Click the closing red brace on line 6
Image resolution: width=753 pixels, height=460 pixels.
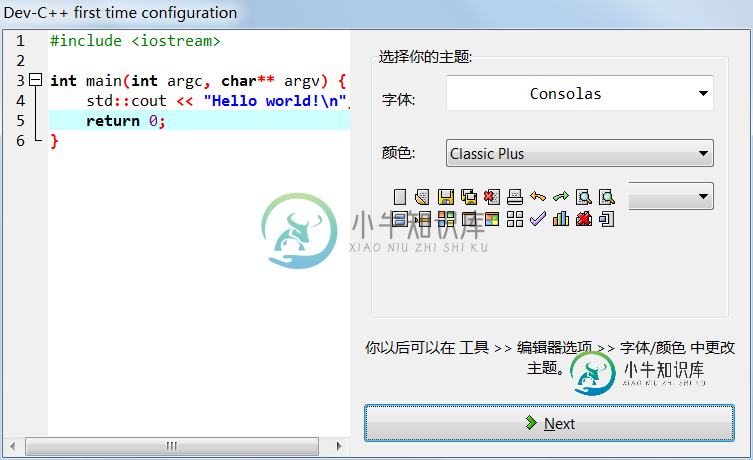[54, 141]
